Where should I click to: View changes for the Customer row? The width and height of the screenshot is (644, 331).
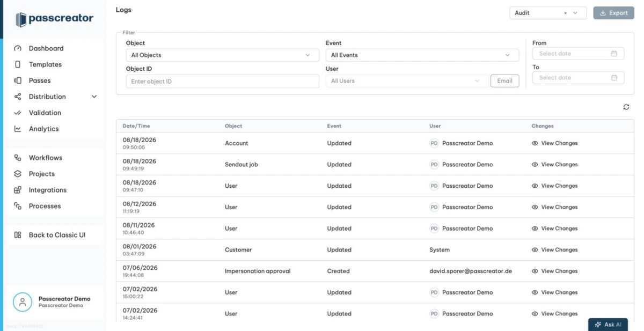554,250
